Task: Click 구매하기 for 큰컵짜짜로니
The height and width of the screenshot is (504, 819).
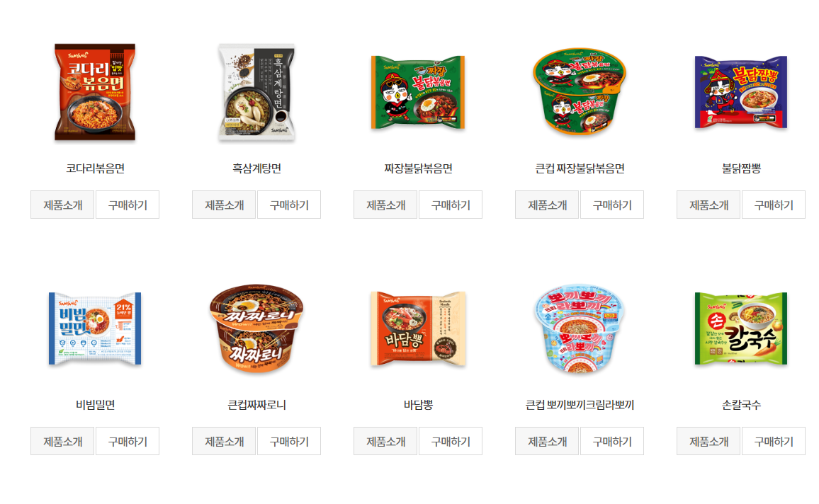Action: [x=289, y=442]
